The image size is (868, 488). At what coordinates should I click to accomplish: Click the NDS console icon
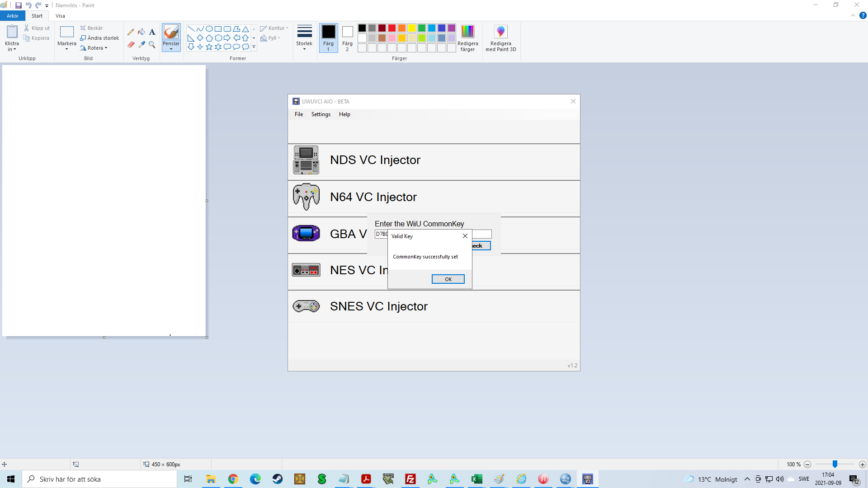click(x=306, y=160)
